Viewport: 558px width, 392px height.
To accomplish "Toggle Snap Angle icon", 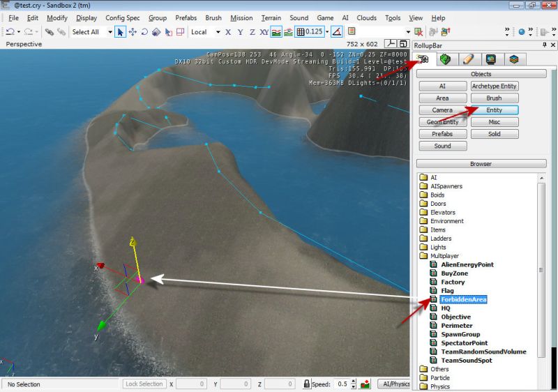I will (337, 31).
